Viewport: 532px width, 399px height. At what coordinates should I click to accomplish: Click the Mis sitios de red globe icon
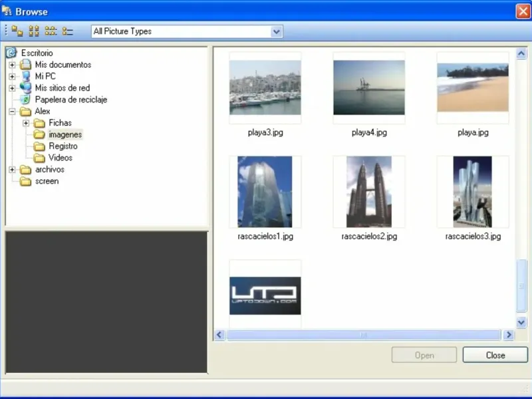click(25, 88)
